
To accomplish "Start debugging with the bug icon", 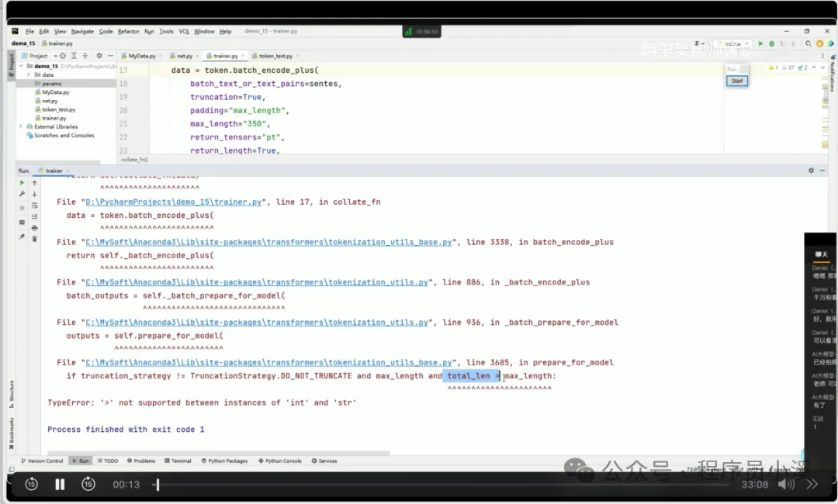I will click(772, 43).
